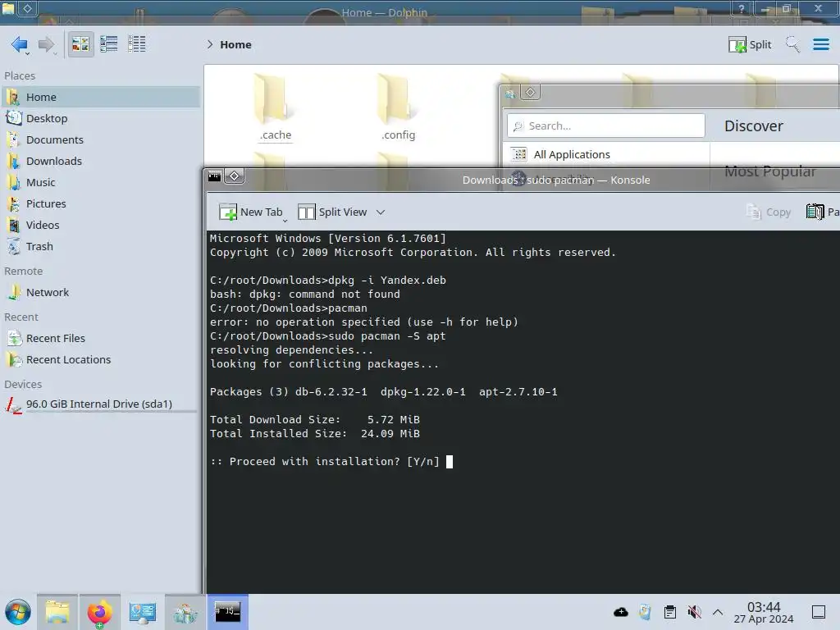
Task: Click removable devices tray icon
Action: [x=645, y=612]
